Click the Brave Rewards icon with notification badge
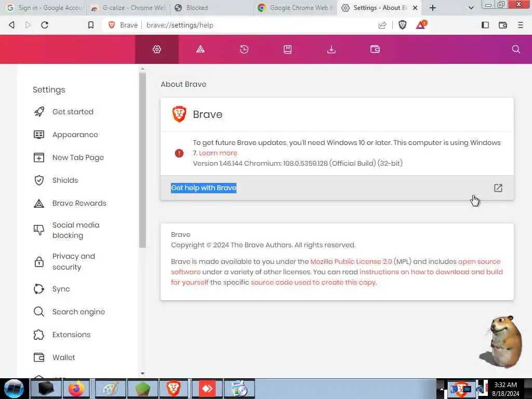532x399 pixels. (x=421, y=25)
